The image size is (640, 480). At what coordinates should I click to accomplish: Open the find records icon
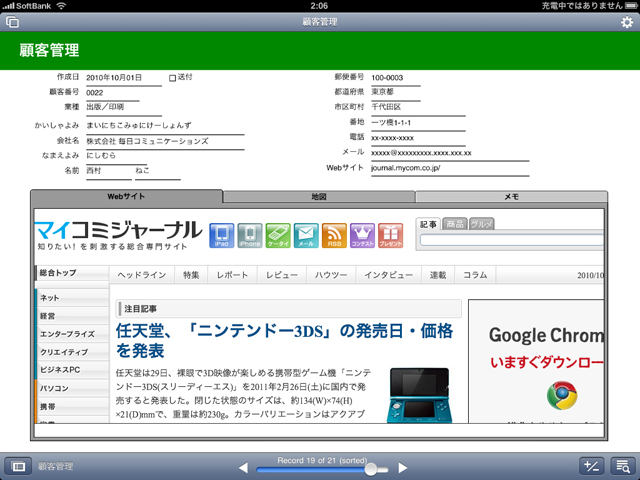[623, 466]
